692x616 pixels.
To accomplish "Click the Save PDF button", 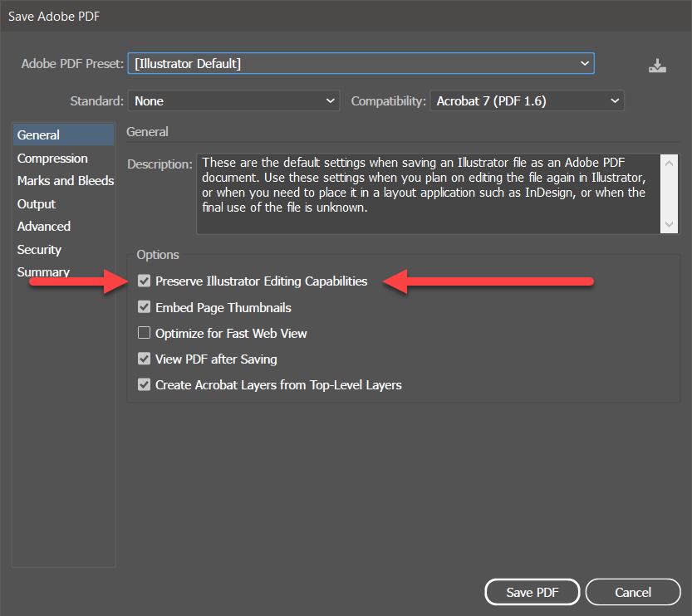I will pyautogui.click(x=532, y=592).
